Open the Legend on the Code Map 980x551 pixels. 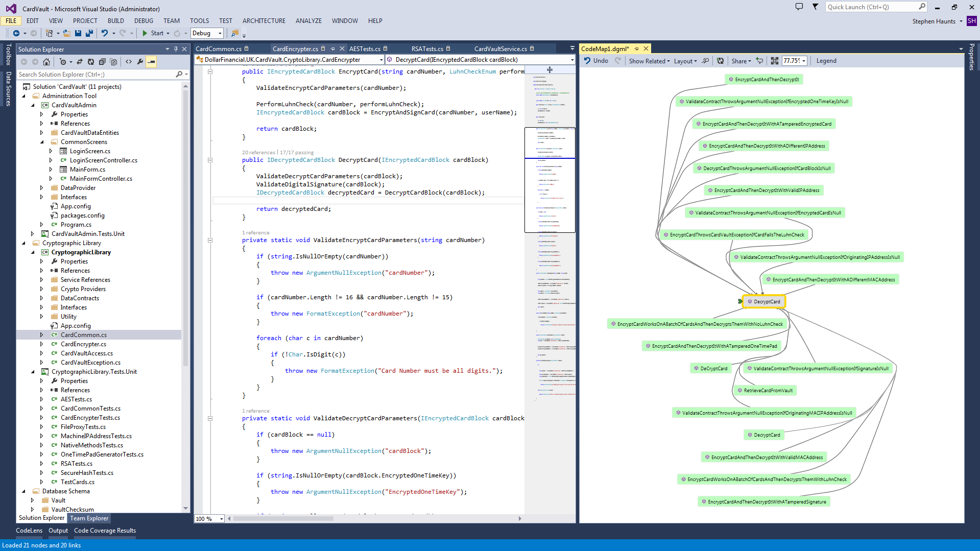[826, 61]
